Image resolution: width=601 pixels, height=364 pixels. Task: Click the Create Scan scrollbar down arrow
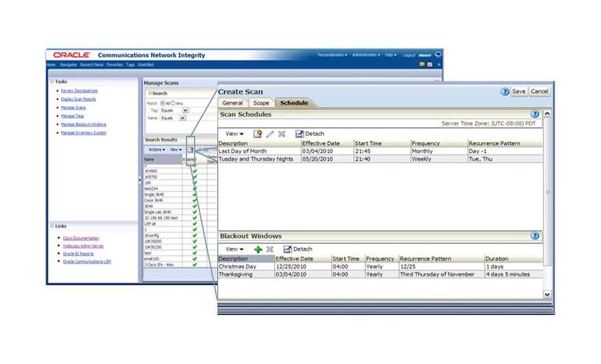point(547,294)
